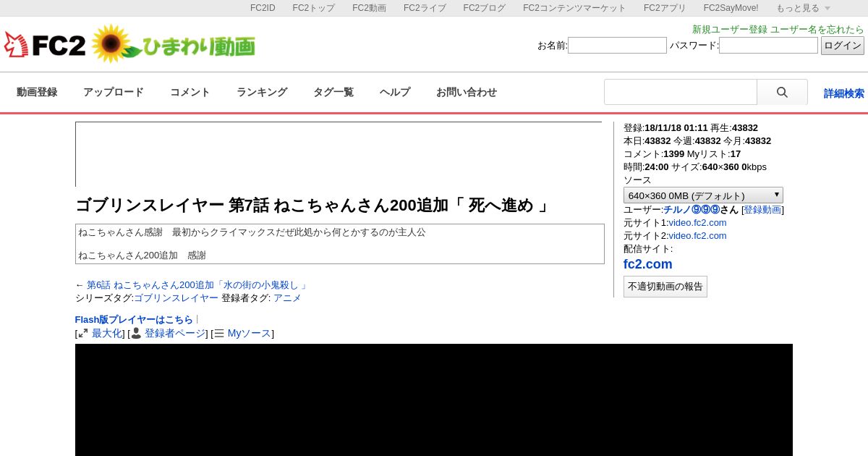The width and height of the screenshot is (868, 456).
Task: Click the 登録者ページ link
Action: click(175, 334)
